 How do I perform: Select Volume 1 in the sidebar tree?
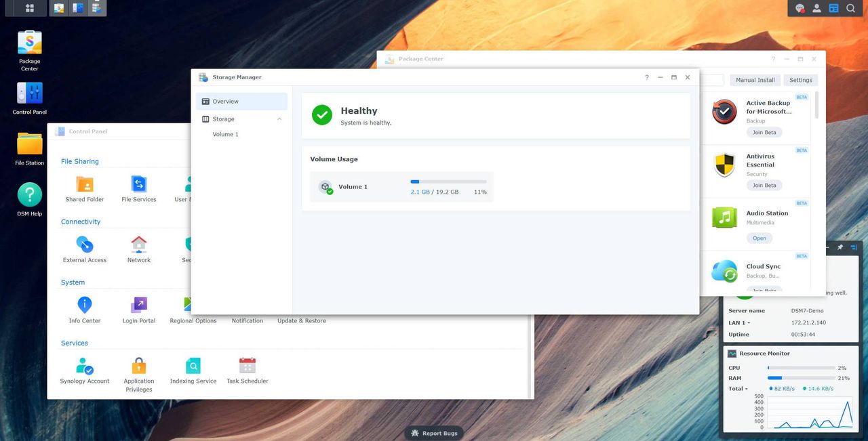click(x=226, y=134)
